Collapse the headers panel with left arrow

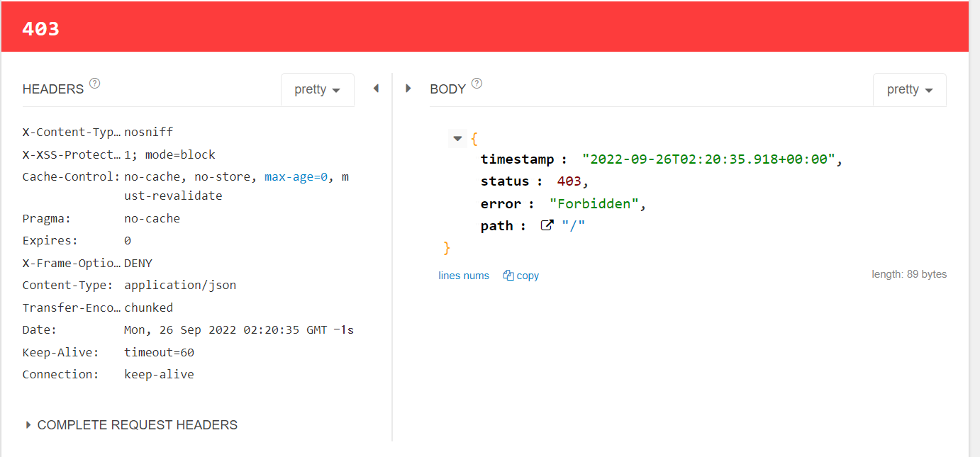pyautogui.click(x=376, y=89)
